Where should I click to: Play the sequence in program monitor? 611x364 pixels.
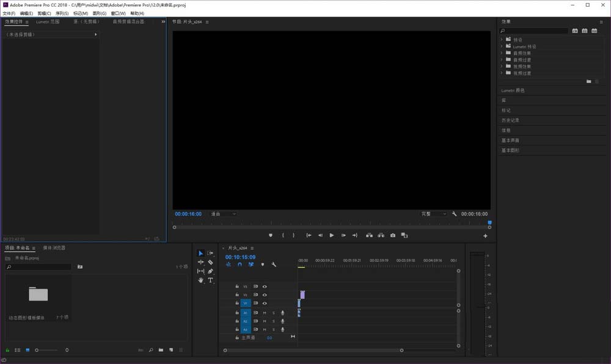[x=332, y=235]
